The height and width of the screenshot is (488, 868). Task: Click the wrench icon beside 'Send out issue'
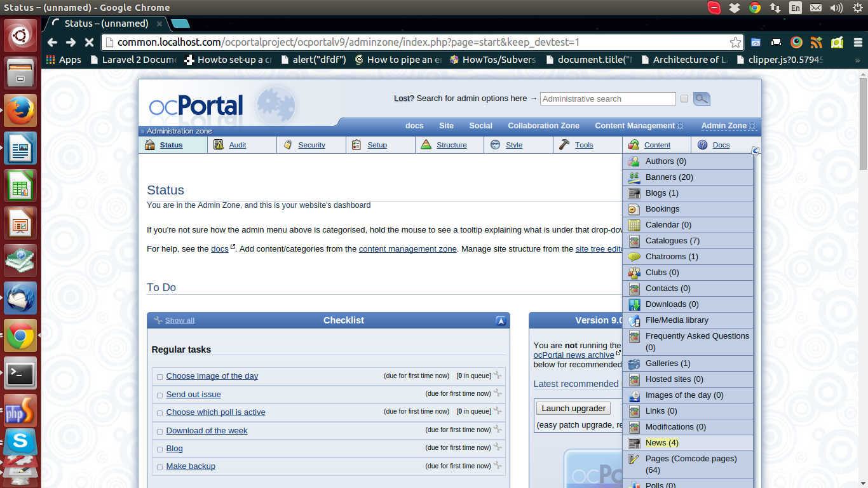(498, 393)
